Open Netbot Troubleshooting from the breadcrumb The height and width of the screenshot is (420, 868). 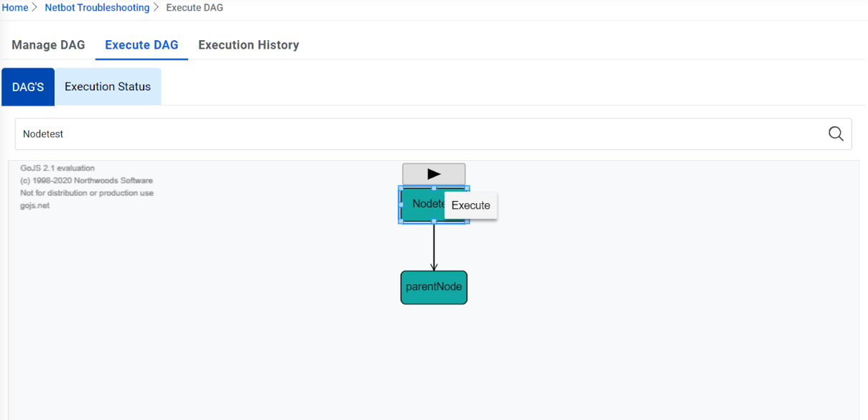(97, 8)
